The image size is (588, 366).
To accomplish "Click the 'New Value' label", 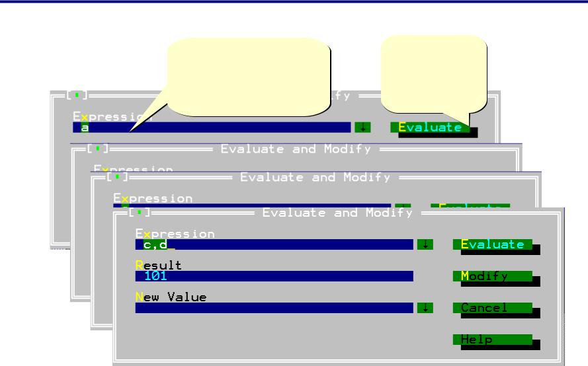I will tap(171, 297).
